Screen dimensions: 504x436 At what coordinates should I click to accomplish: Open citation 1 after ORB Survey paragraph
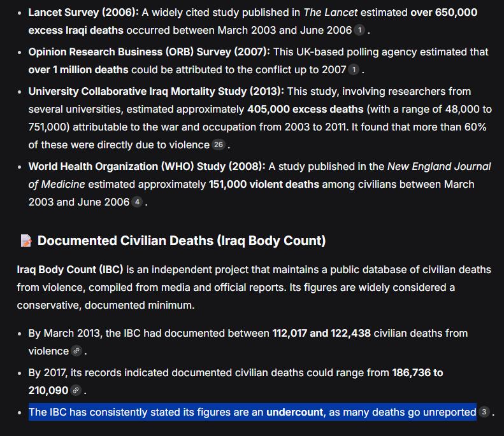tap(354, 69)
